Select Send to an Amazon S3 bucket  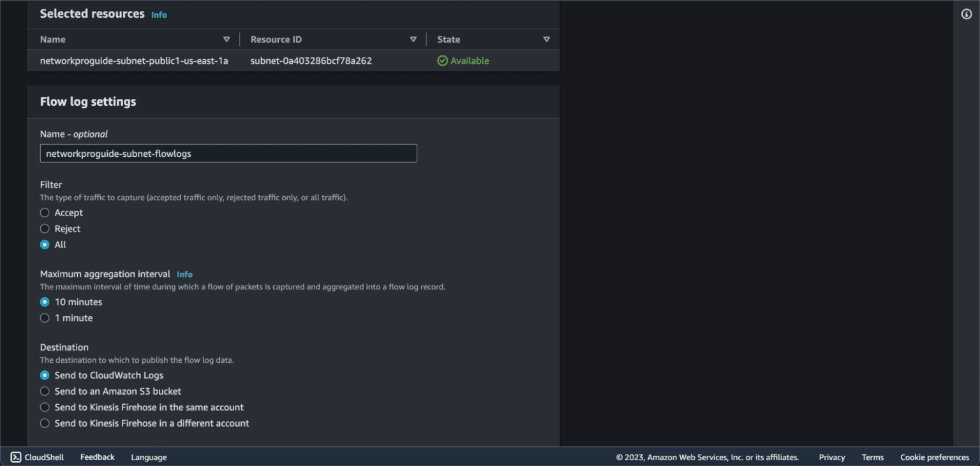pos(45,391)
